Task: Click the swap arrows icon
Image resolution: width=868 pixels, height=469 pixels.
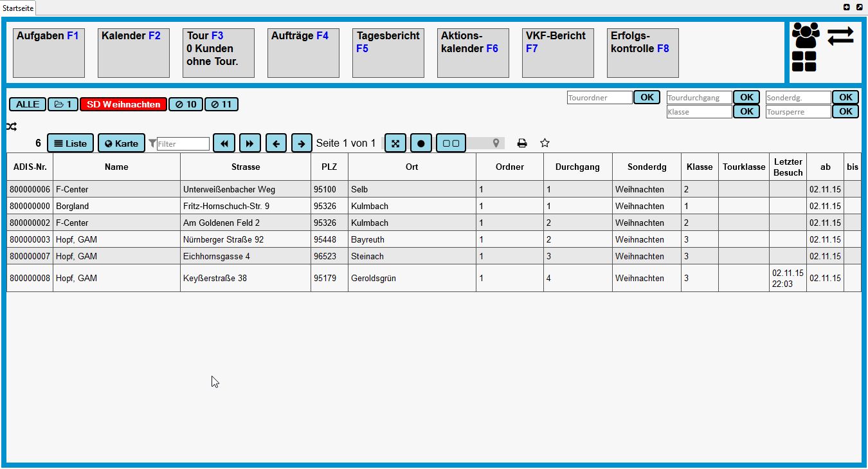Action: 840,37
